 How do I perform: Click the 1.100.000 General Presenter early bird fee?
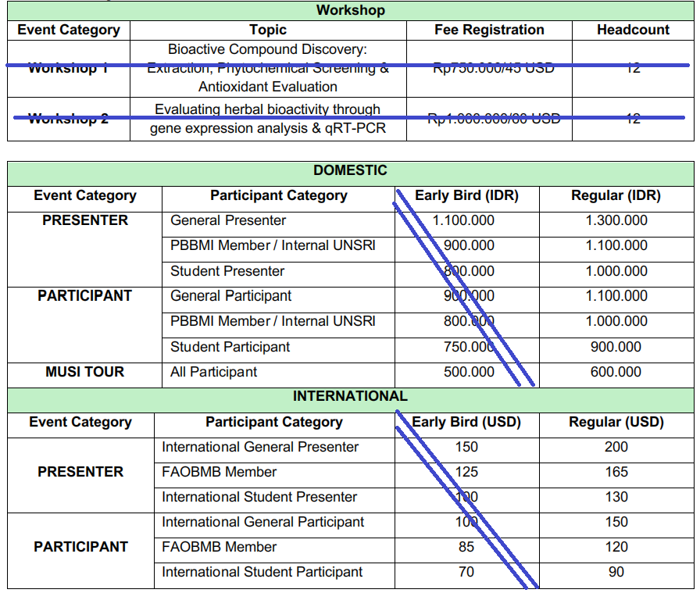click(464, 220)
